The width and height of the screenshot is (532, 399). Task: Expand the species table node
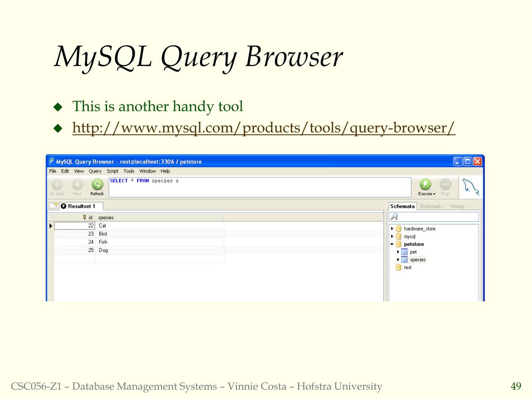click(x=398, y=260)
